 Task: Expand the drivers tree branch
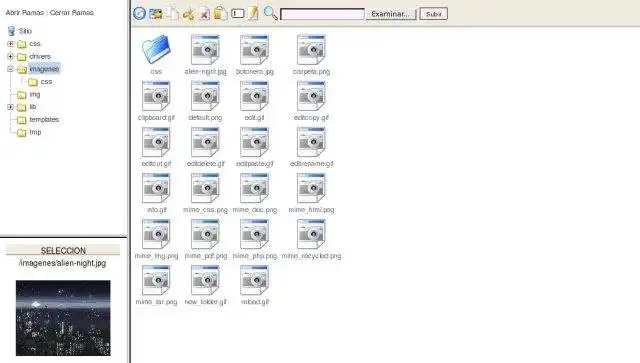coord(11,56)
